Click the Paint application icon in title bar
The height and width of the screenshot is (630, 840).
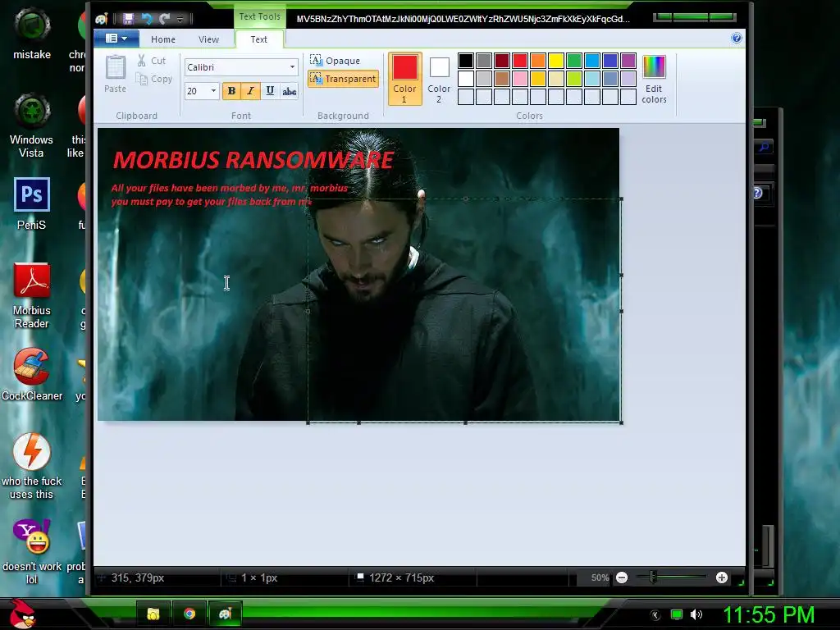[102, 19]
